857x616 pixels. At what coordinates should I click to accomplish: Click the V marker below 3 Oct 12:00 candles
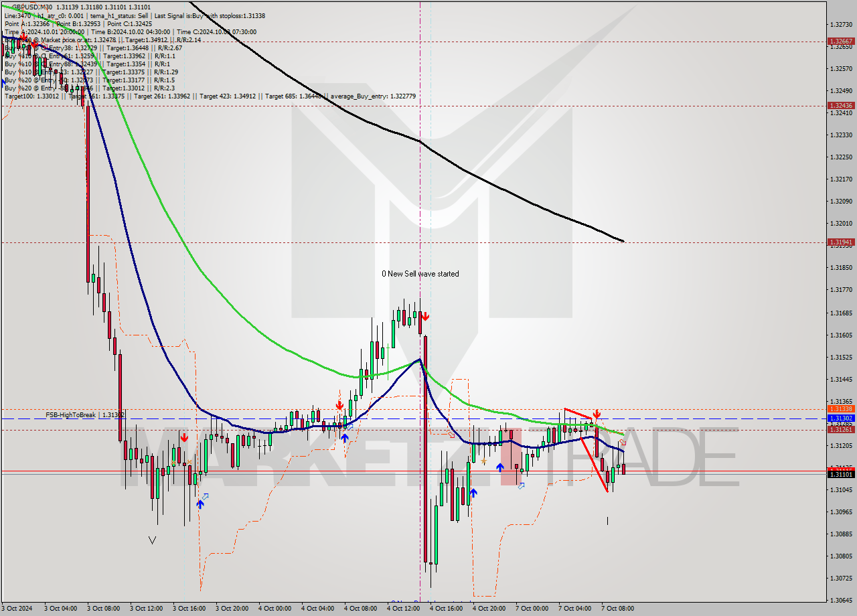[x=153, y=540]
